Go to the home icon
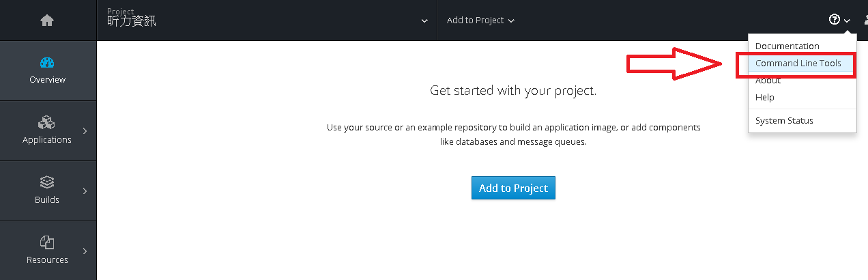Image resolution: width=868 pixels, height=280 pixels. tap(47, 20)
